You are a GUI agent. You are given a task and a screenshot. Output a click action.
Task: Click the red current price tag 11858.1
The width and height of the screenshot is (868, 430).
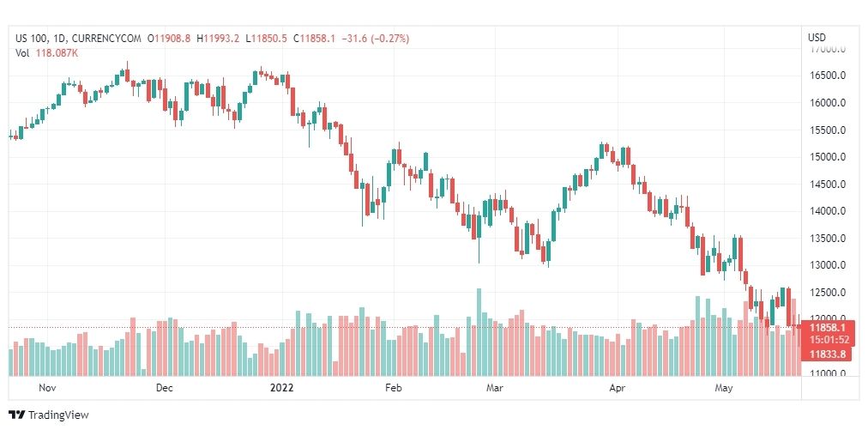coord(829,328)
